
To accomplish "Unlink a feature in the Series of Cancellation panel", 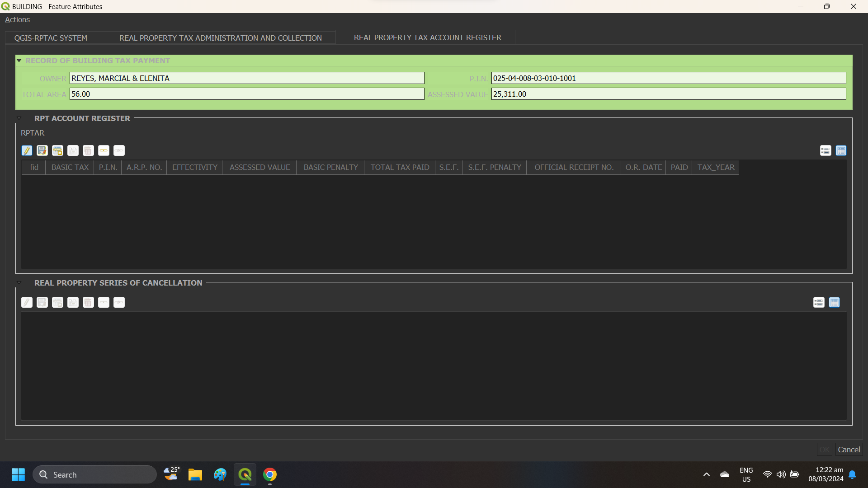I will coord(119,302).
